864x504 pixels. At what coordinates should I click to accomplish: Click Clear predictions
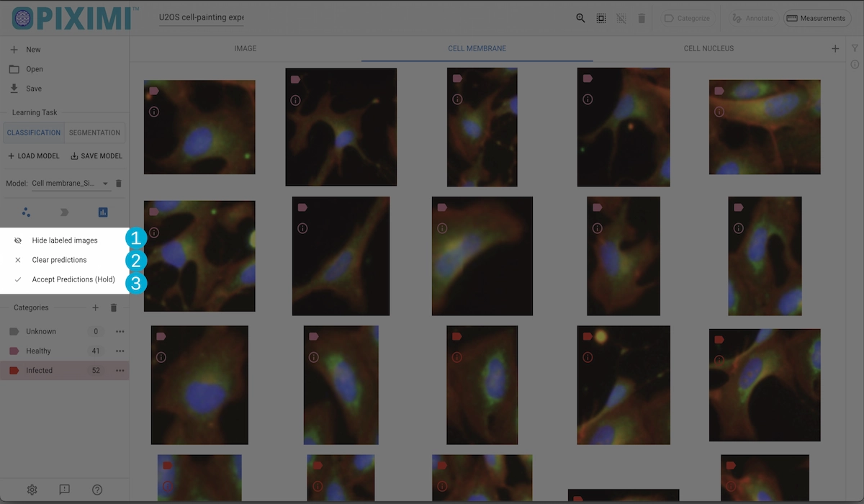point(64,259)
